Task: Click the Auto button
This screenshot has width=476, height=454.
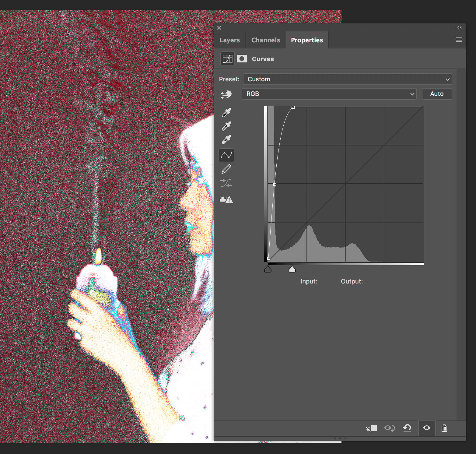Action: coord(437,94)
